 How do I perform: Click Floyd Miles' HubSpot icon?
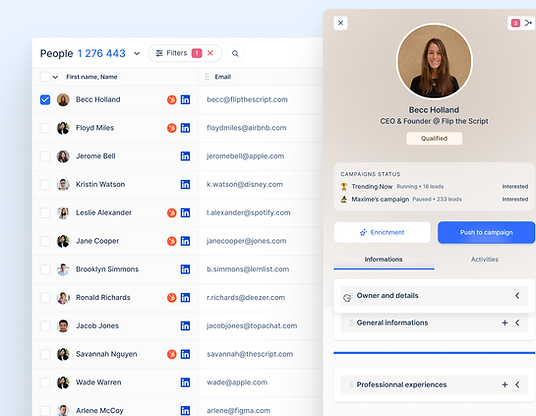[172, 128]
